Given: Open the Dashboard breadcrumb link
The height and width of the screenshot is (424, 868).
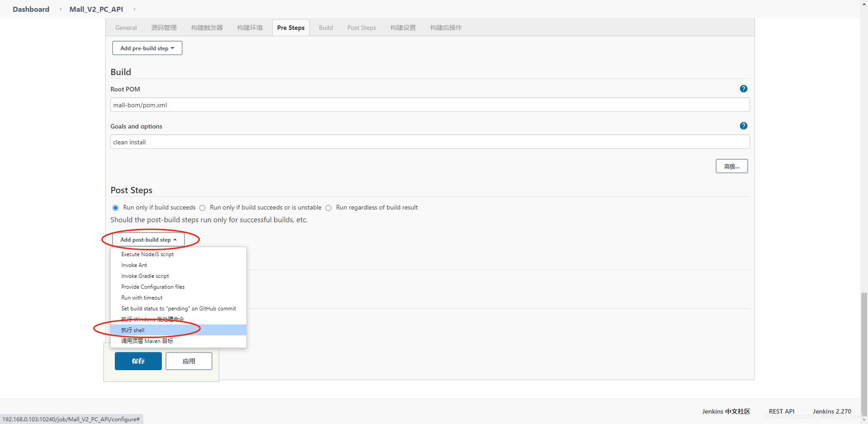Looking at the screenshot, I should pos(31,9).
